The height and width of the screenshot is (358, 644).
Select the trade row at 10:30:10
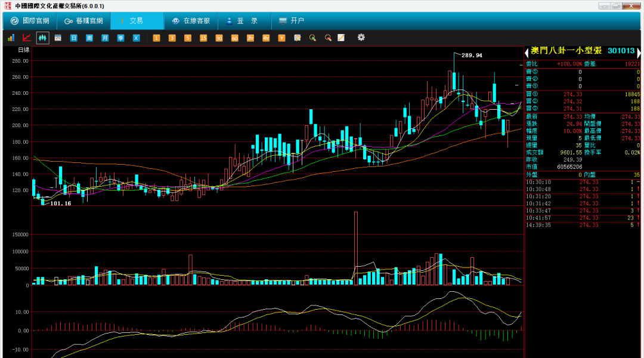(x=583, y=182)
